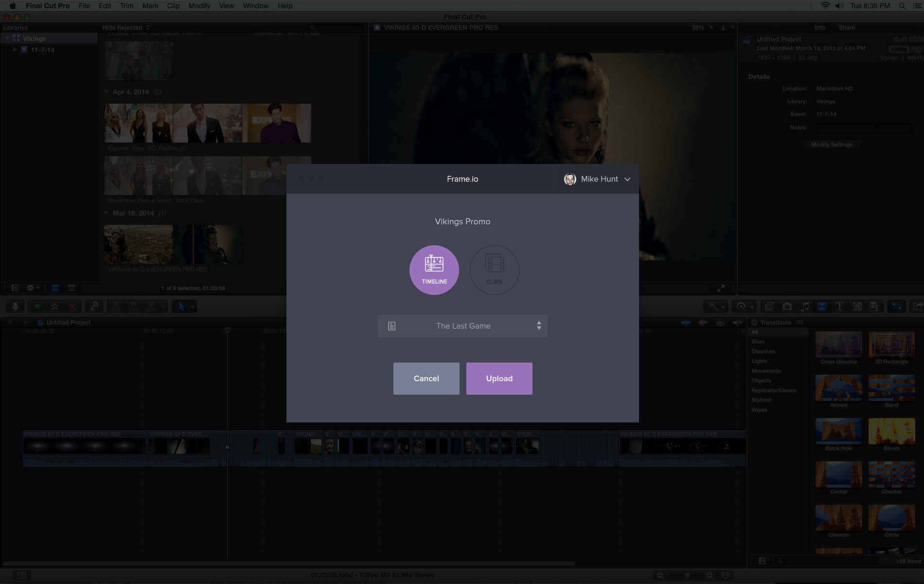Open the Mike Hunt account menu
This screenshot has height=584, width=924.
597,179
